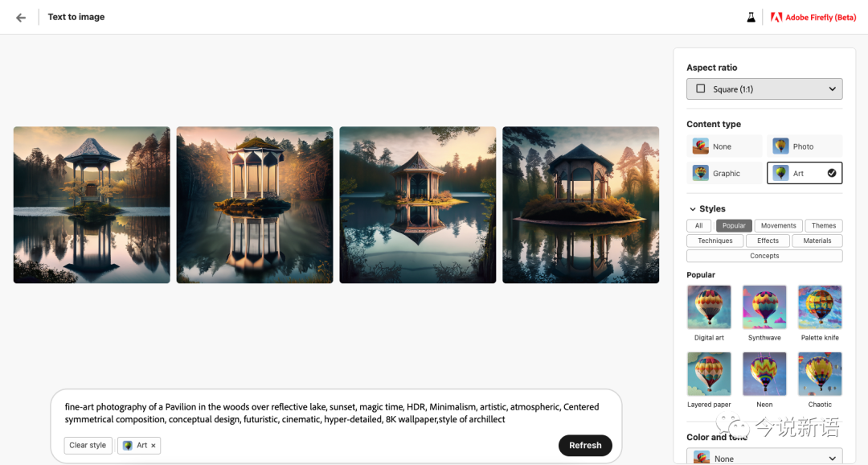
Task: Open the beta flask icon in header
Action: coord(751,17)
